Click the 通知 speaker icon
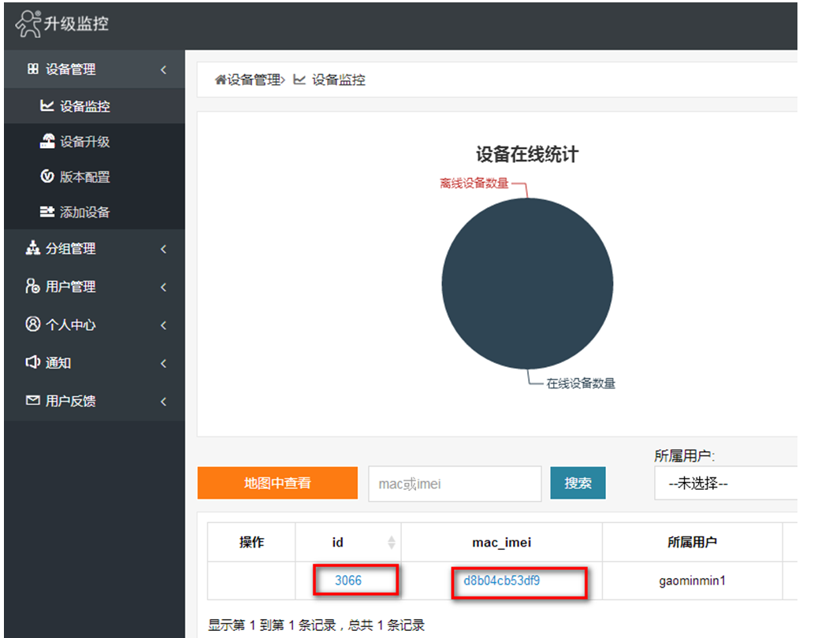 (x=32, y=362)
